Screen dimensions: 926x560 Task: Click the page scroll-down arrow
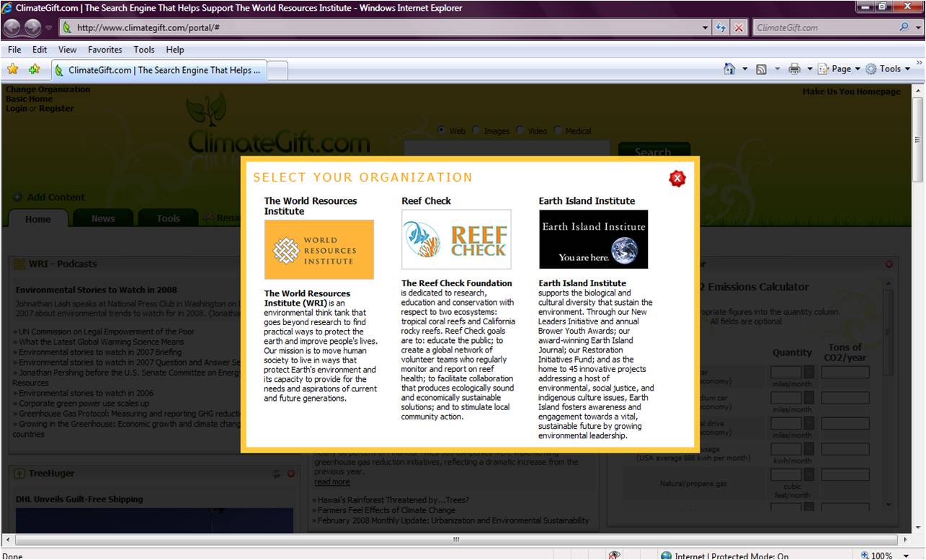(918, 528)
